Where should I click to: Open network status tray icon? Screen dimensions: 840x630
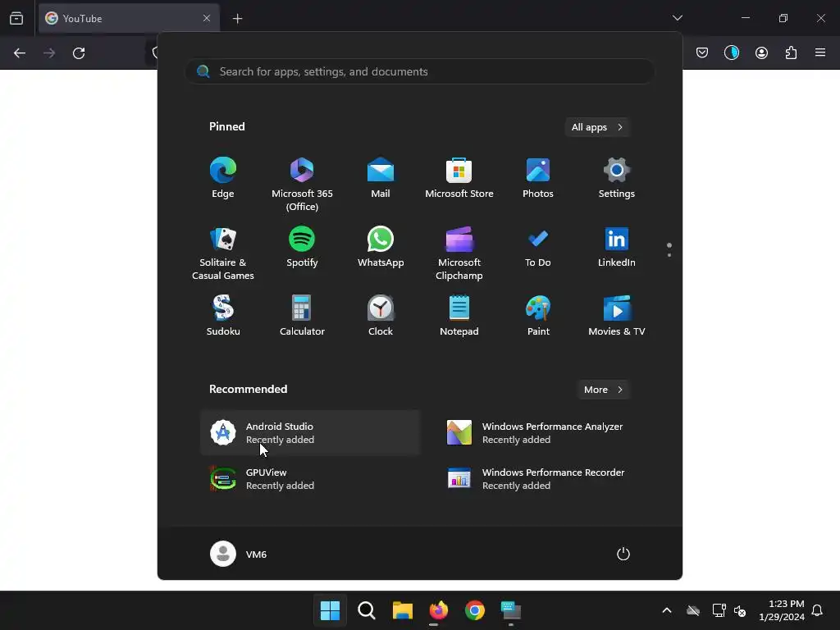pos(719,610)
